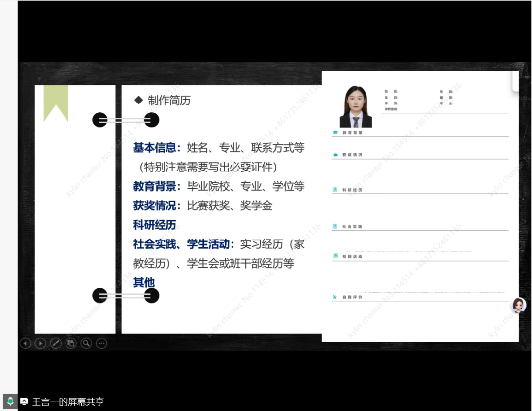The width and height of the screenshot is (532, 411).
Task: Go to the previous slide
Action: [25, 343]
